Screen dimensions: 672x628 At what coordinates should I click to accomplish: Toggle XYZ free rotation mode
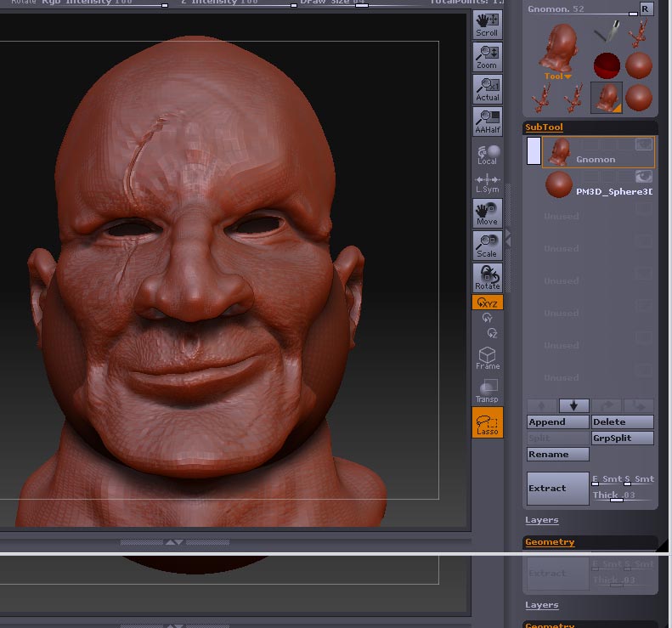click(488, 303)
